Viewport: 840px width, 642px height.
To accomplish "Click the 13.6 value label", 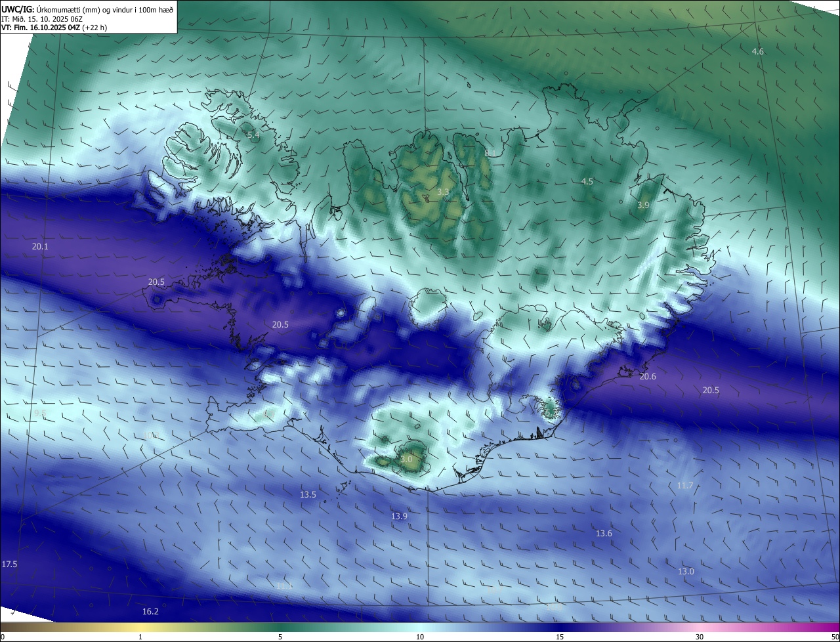I will (x=604, y=533).
